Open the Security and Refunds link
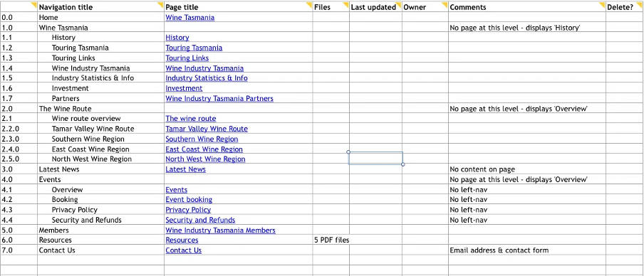 coord(200,221)
